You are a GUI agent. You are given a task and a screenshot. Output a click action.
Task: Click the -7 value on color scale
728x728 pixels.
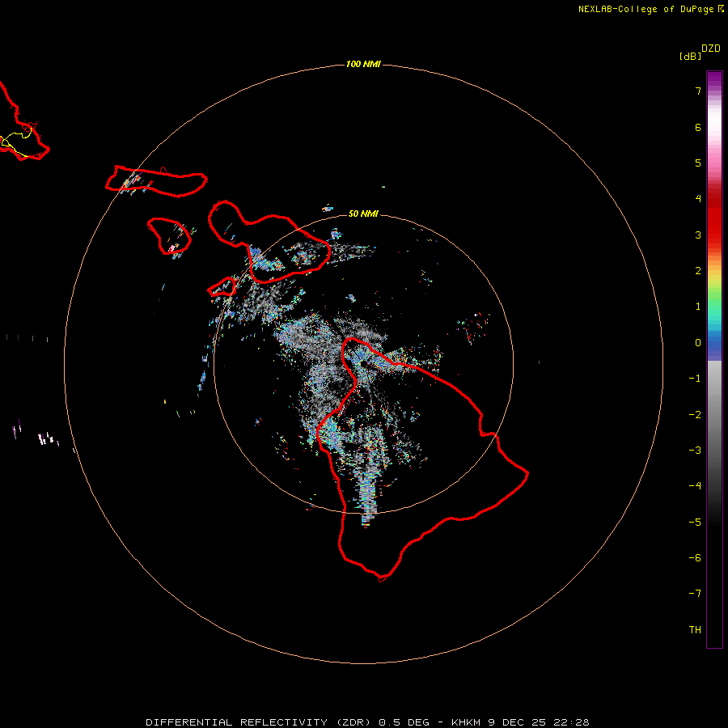[695, 594]
